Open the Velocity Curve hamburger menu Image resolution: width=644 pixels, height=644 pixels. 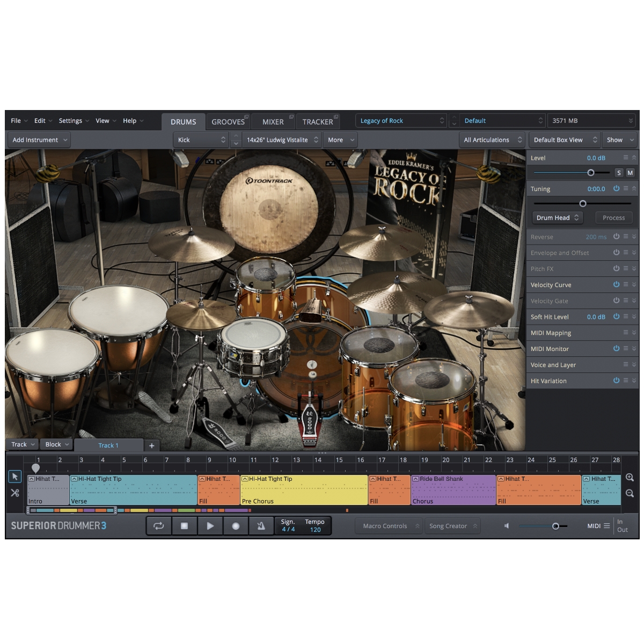626,284
